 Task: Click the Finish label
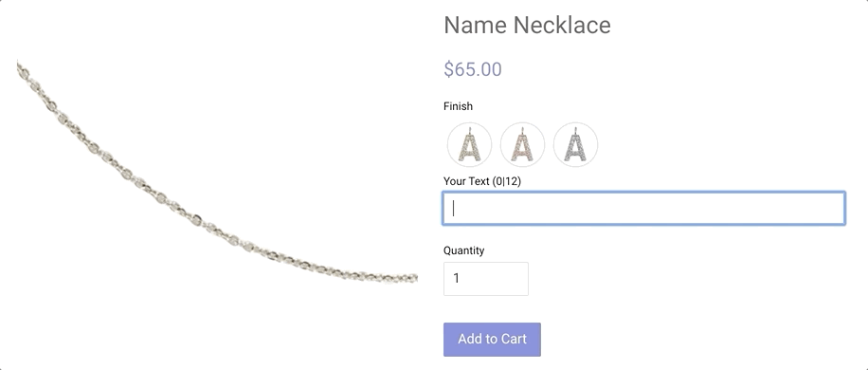[x=458, y=106]
